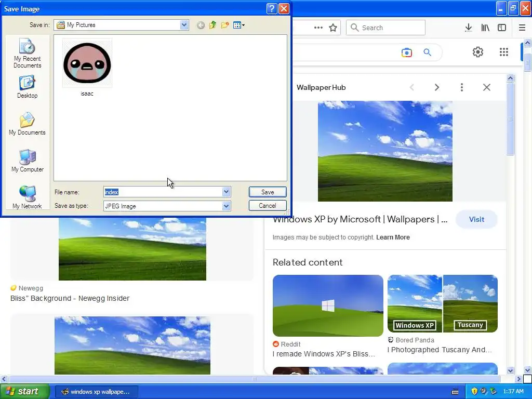Open Newegg Bliss background image result
The width and height of the screenshot is (532, 399).
click(x=132, y=249)
